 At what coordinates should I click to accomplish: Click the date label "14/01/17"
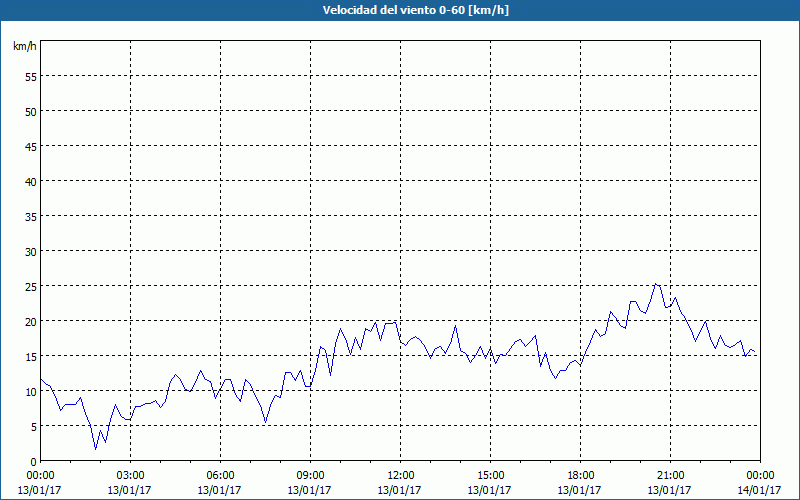click(759, 490)
